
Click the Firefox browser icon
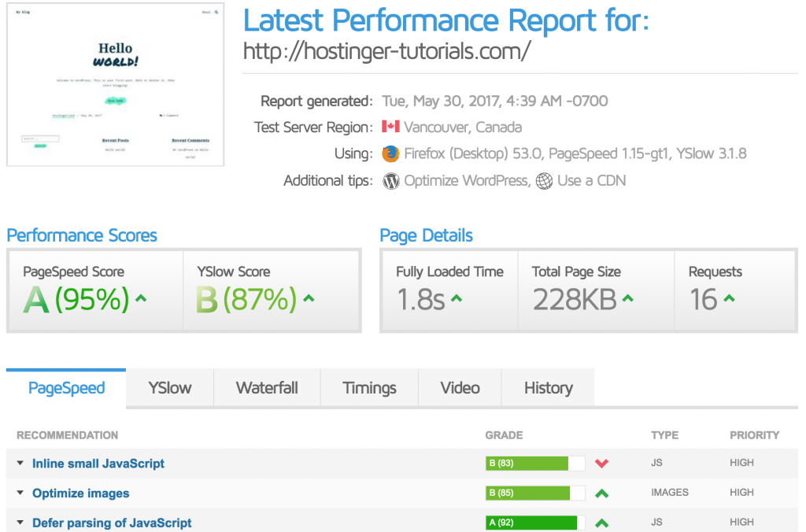tap(390, 153)
